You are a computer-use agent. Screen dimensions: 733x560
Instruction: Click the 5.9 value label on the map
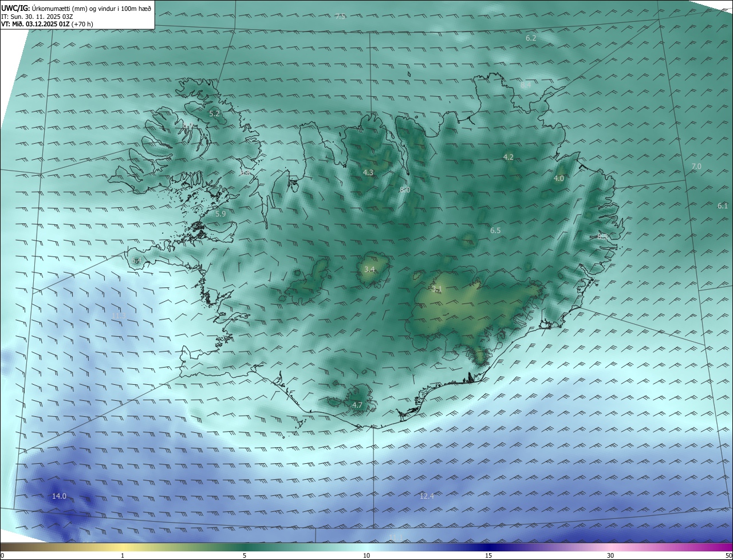pyautogui.click(x=220, y=214)
